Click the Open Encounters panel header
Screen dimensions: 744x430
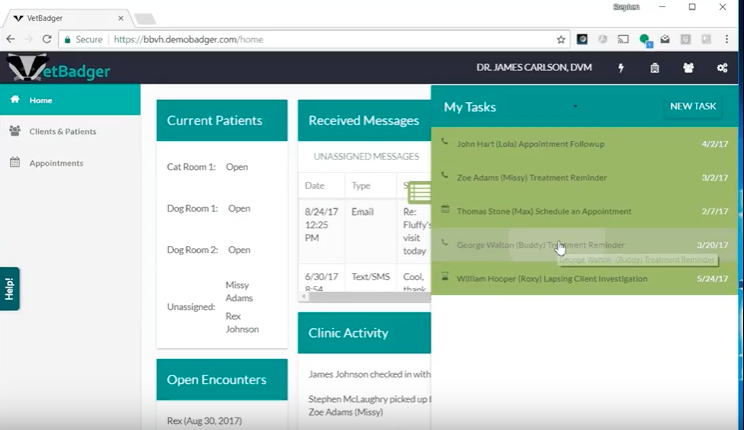pyautogui.click(x=222, y=379)
